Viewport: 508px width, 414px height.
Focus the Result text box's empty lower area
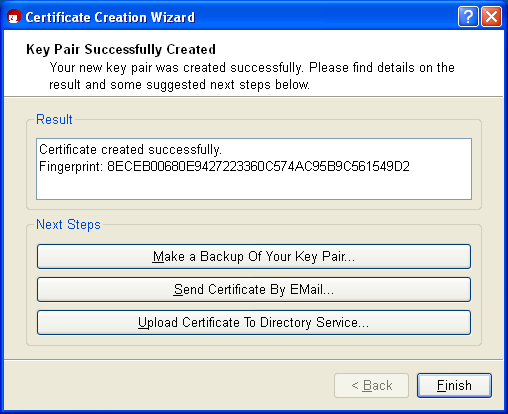[x=254, y=187]
